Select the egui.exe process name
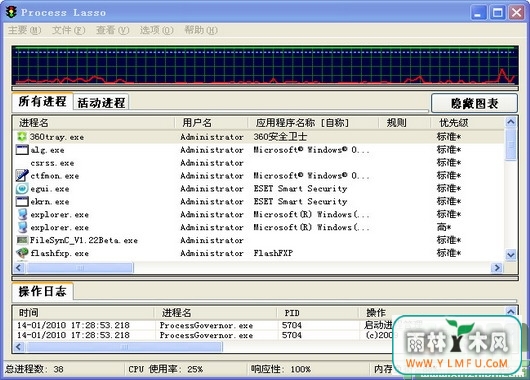 tap(50, 189)
